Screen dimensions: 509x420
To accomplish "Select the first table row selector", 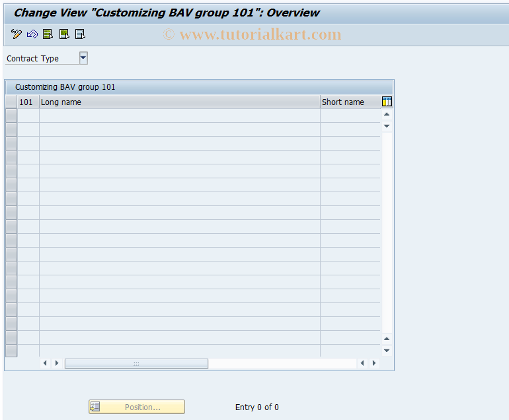I will (11, 116).
